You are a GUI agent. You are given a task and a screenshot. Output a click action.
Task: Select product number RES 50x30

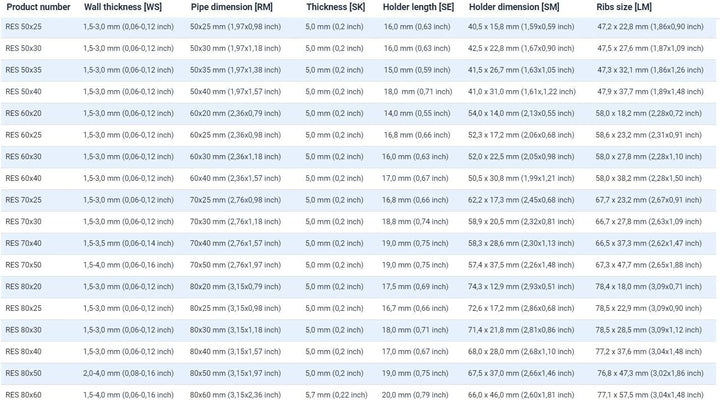[23, 48]
